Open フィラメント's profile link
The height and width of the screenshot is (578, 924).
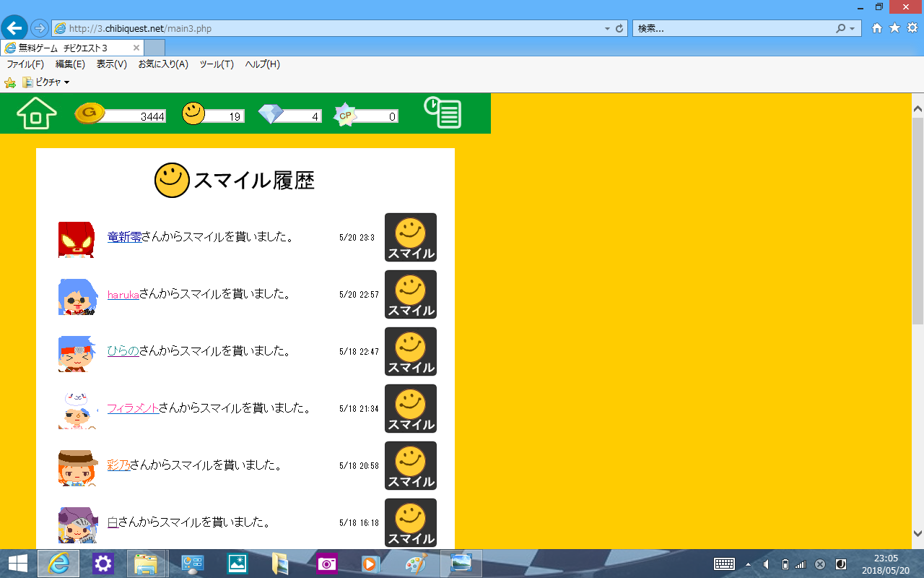click(x=133, y=408)
